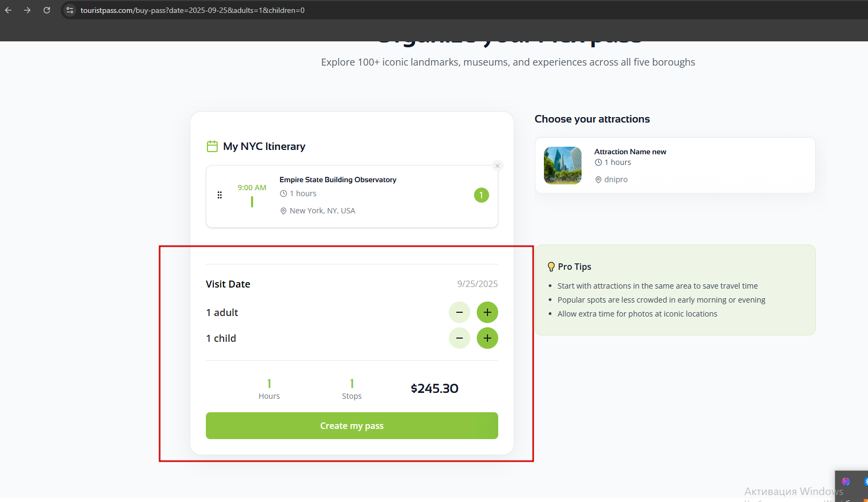Screen dimensions: 868x502
Task: Click the 9/25/2025 visit date value
Action: (x=477, y=284)
